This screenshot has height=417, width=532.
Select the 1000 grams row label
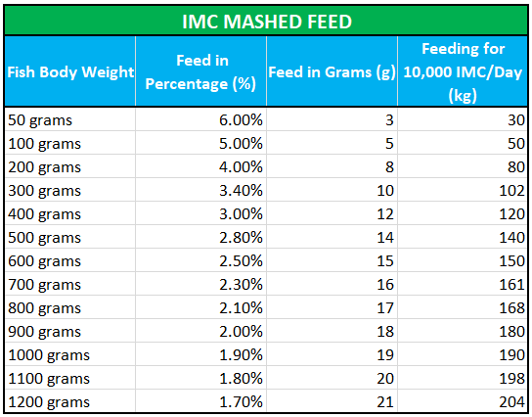(x=70, y=354)
